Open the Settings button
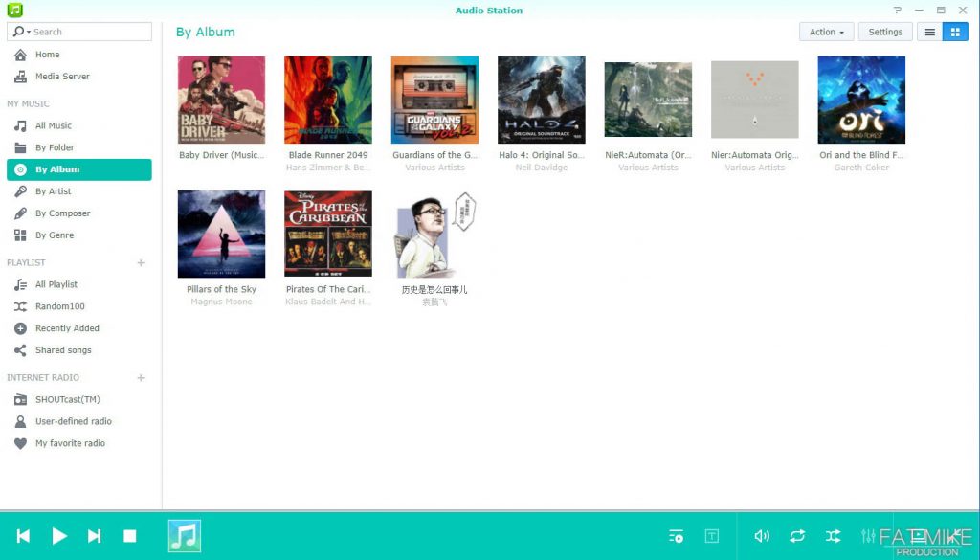This screenshot has height=560, width=980. point(885,32)
